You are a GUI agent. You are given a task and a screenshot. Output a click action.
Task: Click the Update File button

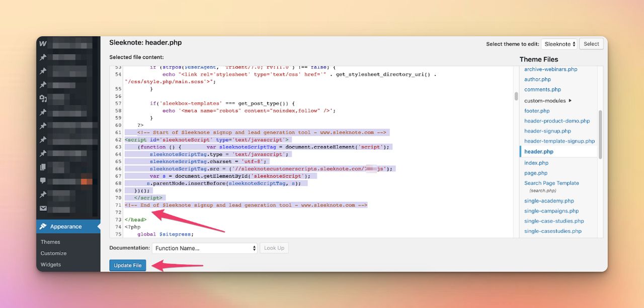click(128, 265)
